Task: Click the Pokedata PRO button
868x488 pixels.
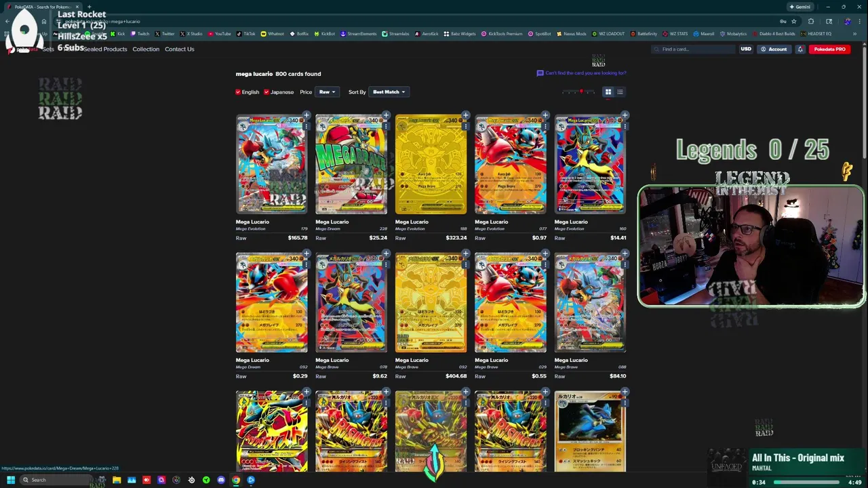Action: (x=829, y=49)
